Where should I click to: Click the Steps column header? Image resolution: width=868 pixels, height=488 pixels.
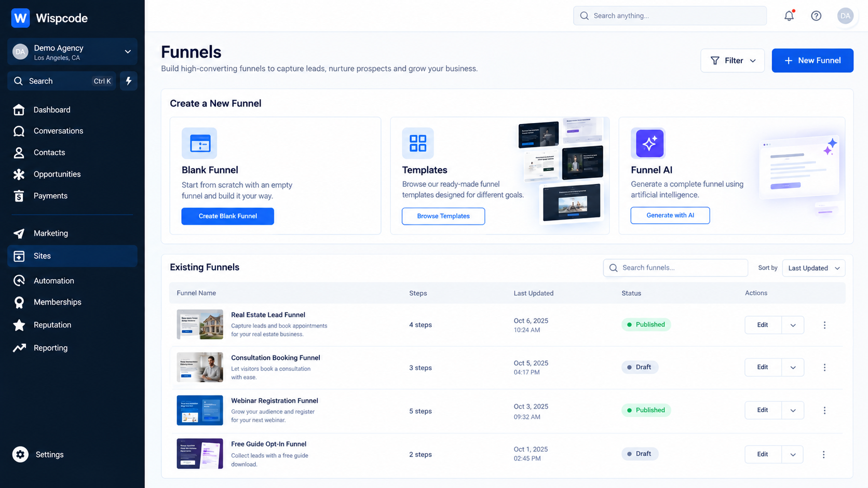pyautogui.click(x=418, y=293)
